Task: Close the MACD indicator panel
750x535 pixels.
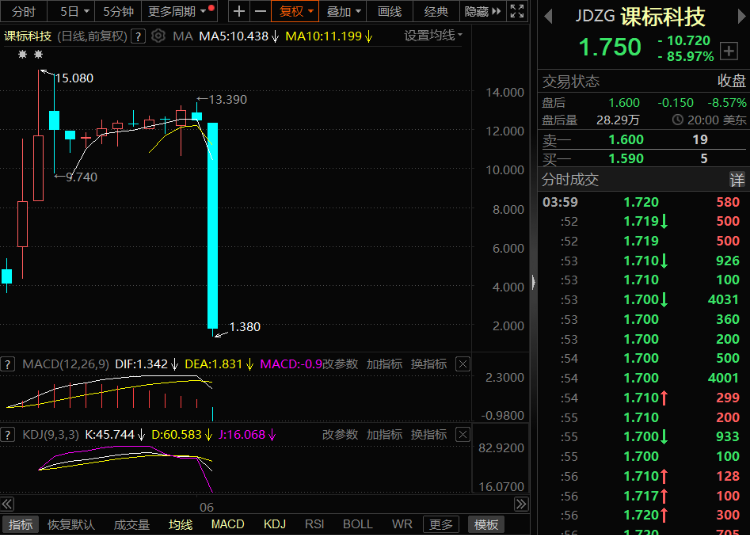Action: [x=463, y=364]
